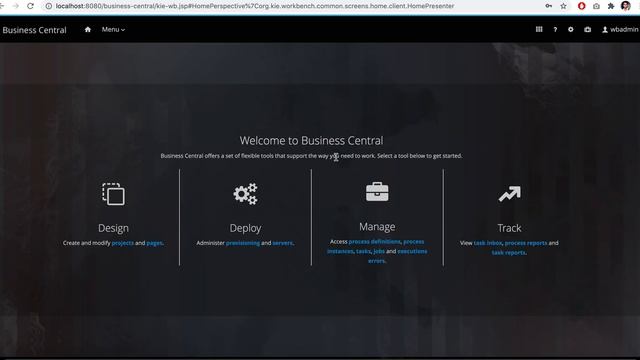Open the Deploy heading
Screen dimensions: 640x360
(245, 228)
